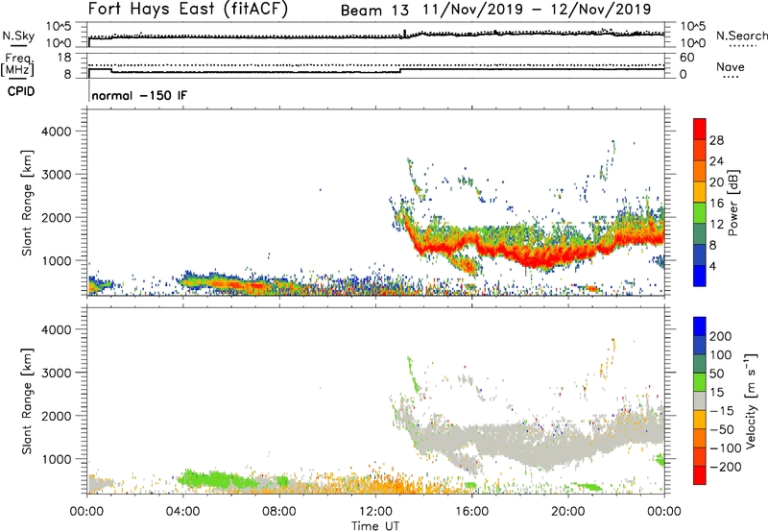Click the '1000' range tick in velocity panel
The height and width of the screenshot is (532, 768).
[x=56, y=459]
